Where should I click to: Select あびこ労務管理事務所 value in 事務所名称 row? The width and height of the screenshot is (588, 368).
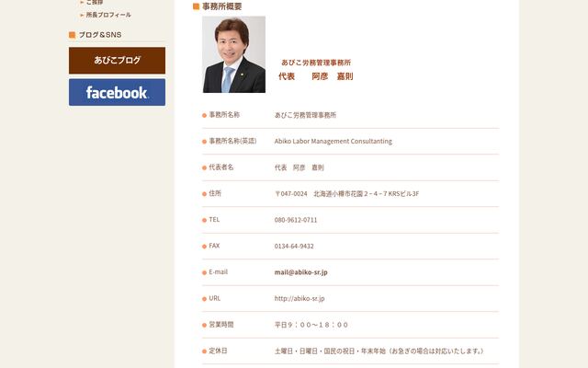tap(305, 115)
